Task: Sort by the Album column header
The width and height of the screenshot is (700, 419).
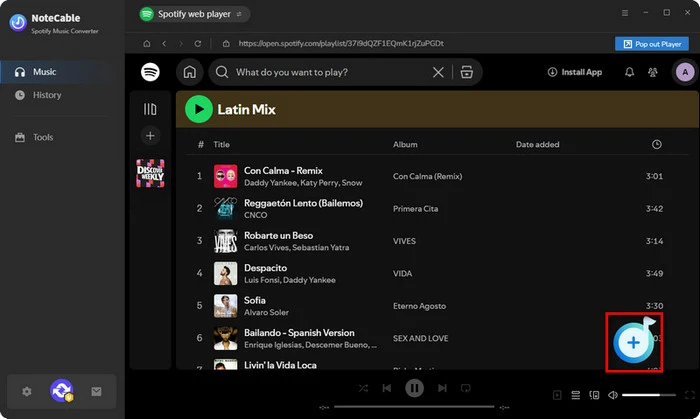Action: coord(405,145)
